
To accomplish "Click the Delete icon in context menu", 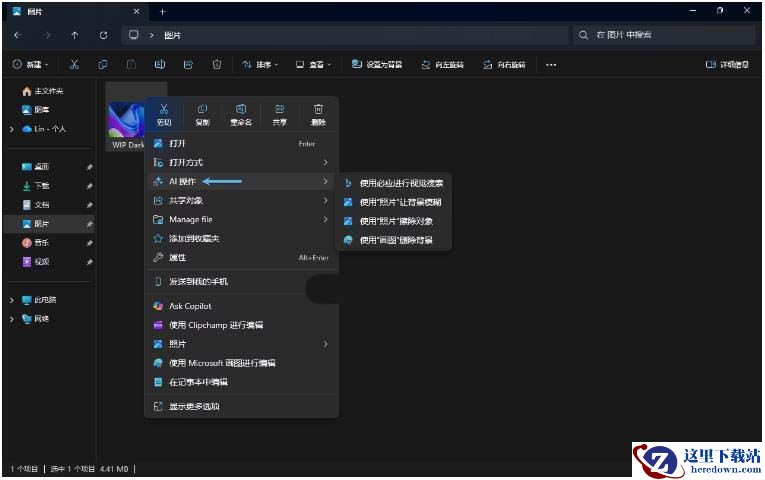I will pyautogui.click(x=318, y=114).
